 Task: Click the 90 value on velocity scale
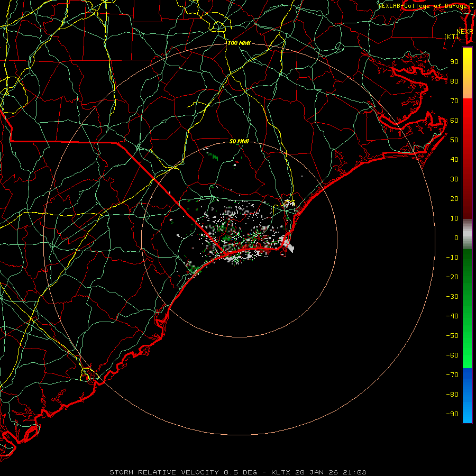(454, 62)
